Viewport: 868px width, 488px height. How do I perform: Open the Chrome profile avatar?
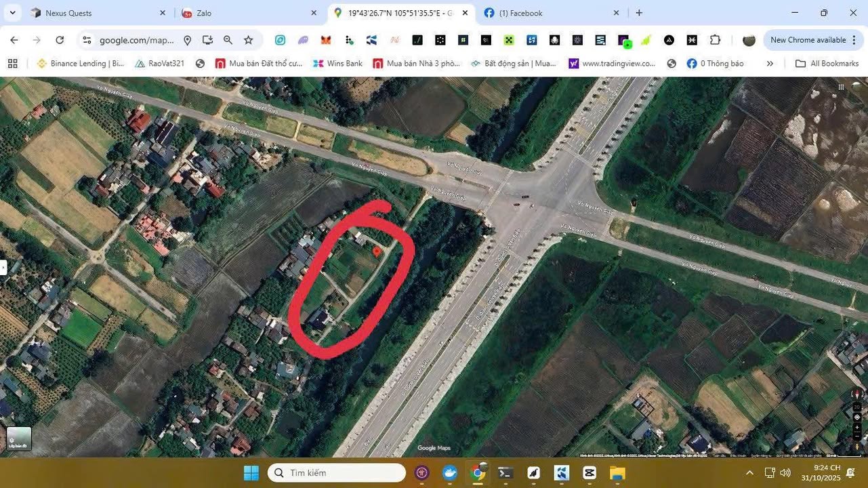749,40
